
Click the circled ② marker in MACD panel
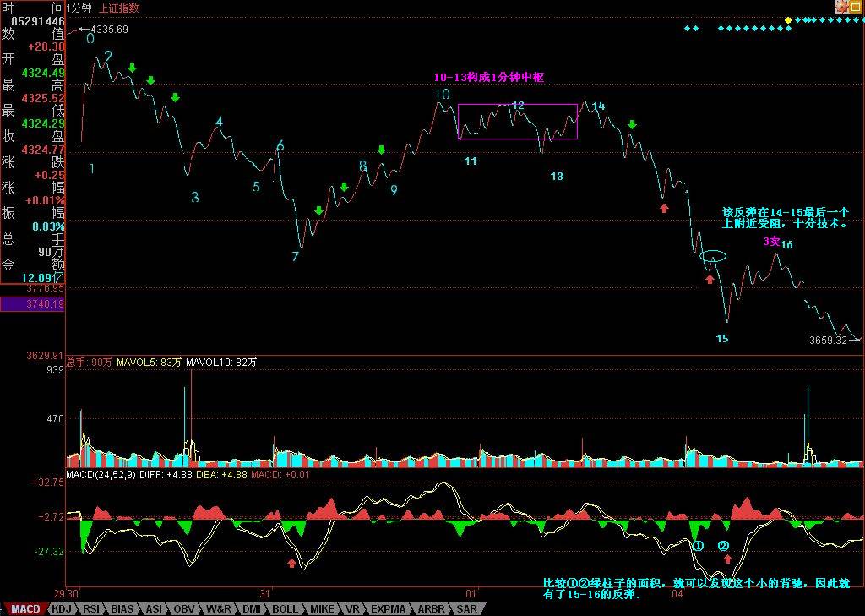pyautogui.click(x=724, y=546)
